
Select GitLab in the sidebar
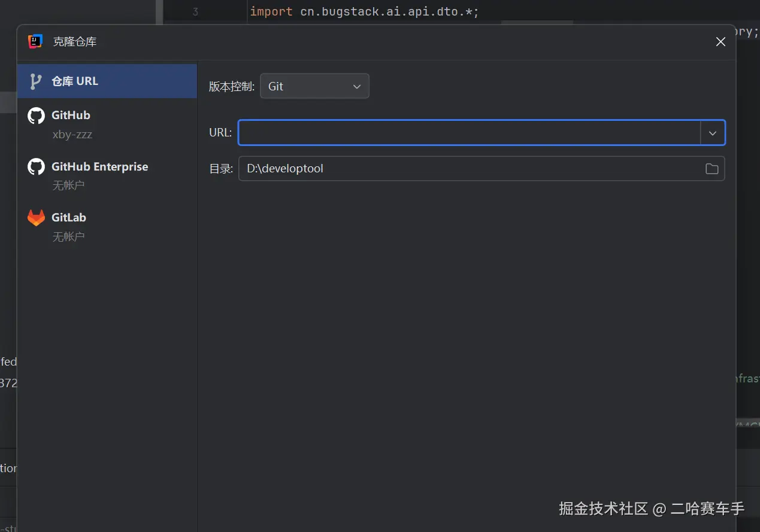(x=107, y=226)
